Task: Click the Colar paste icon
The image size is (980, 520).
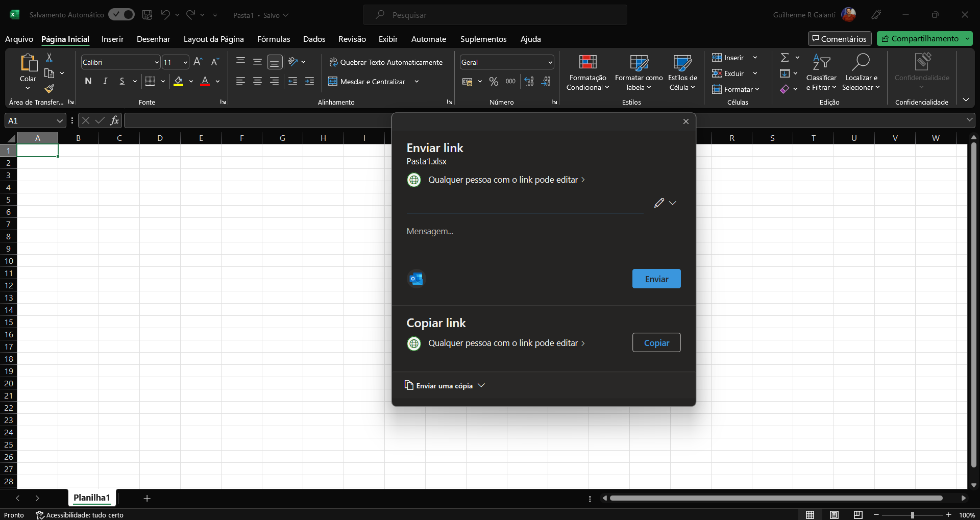Action: (x=28, y=63)
